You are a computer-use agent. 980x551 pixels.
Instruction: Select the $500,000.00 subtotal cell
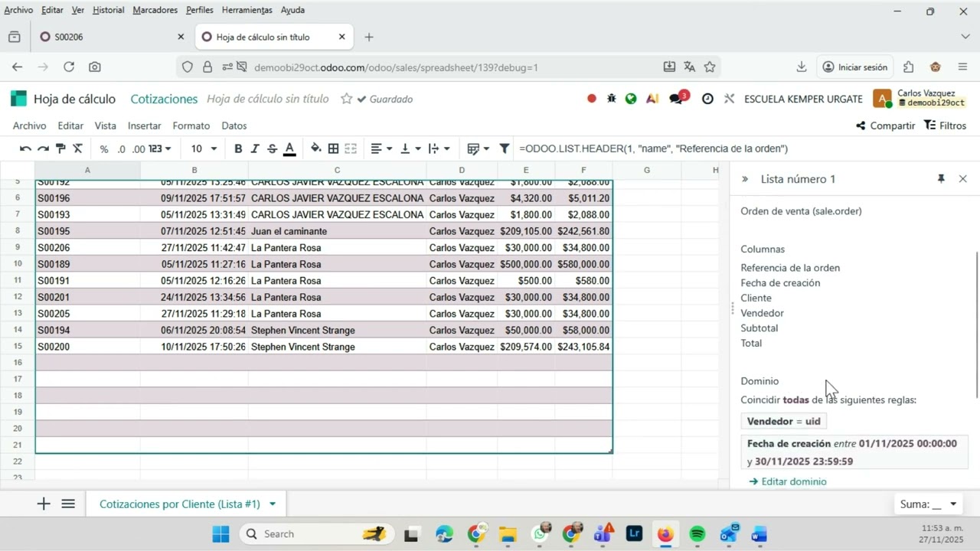[x=526, y=264]
